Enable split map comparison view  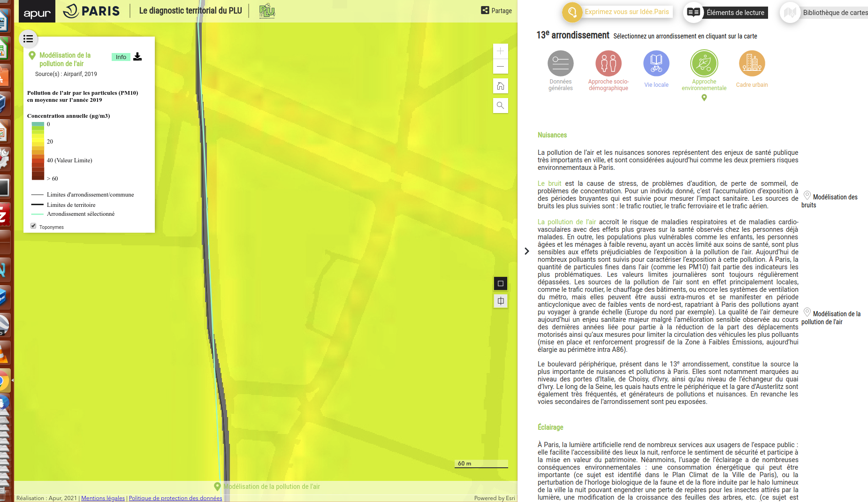tap(501, 301)
